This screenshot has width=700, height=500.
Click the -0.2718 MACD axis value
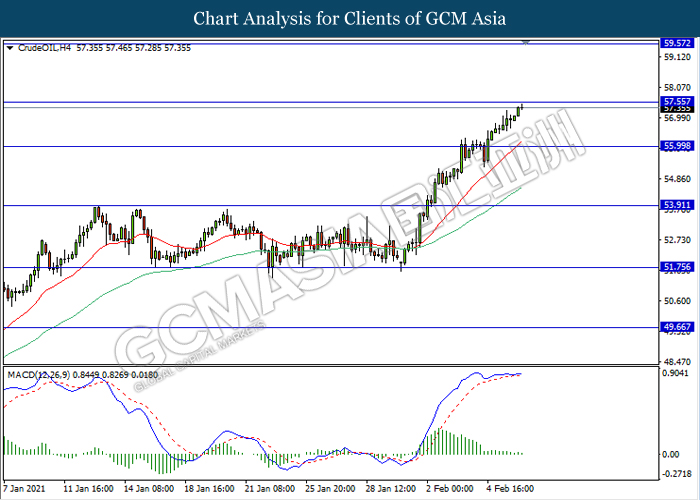pyautogui.click(x=676, y=474)
